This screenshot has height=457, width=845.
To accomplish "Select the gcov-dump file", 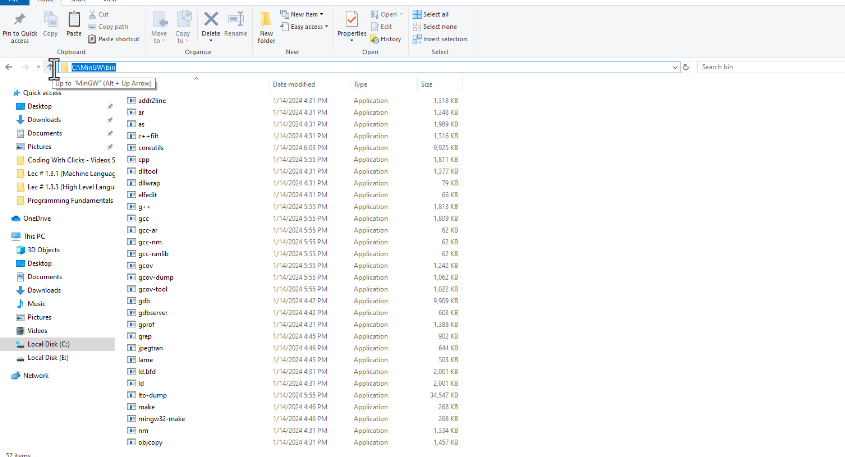I will (156, 277).
